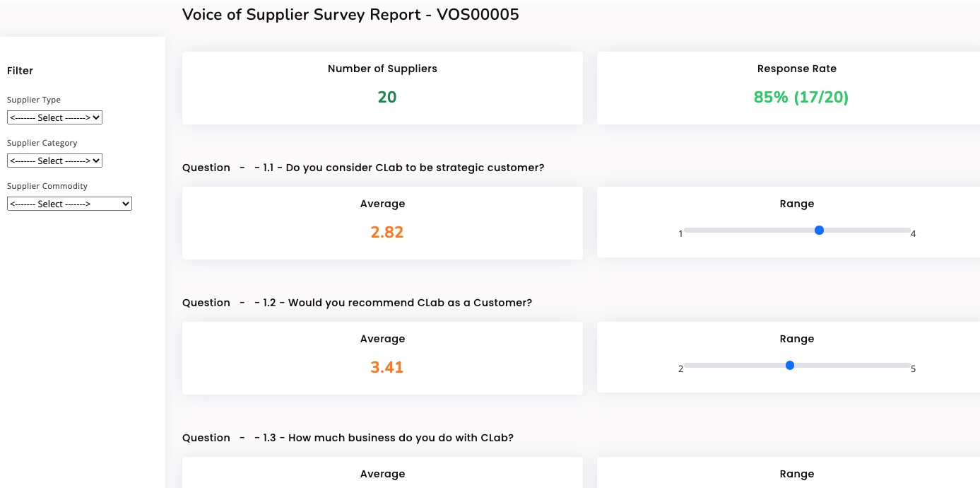Click the slider track near value 2
The height and width of the screenshot is (488, 980).
pos(692,366)
